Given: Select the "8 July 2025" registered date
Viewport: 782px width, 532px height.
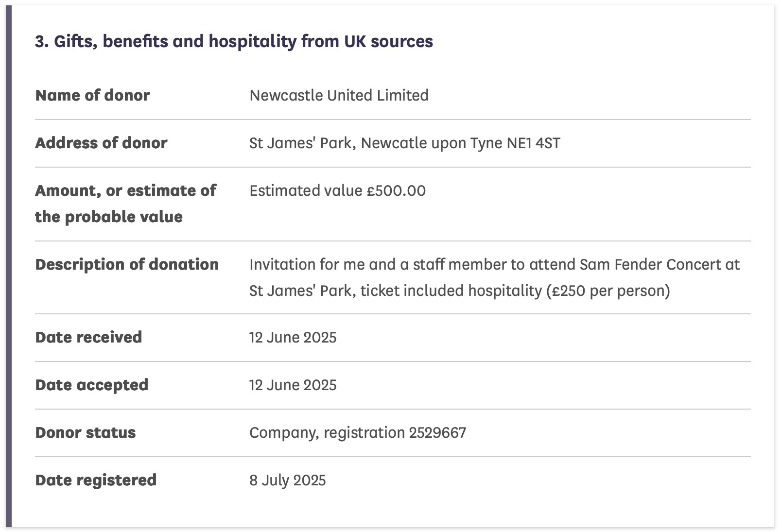Looking at the screenshot, I should 287,480.
